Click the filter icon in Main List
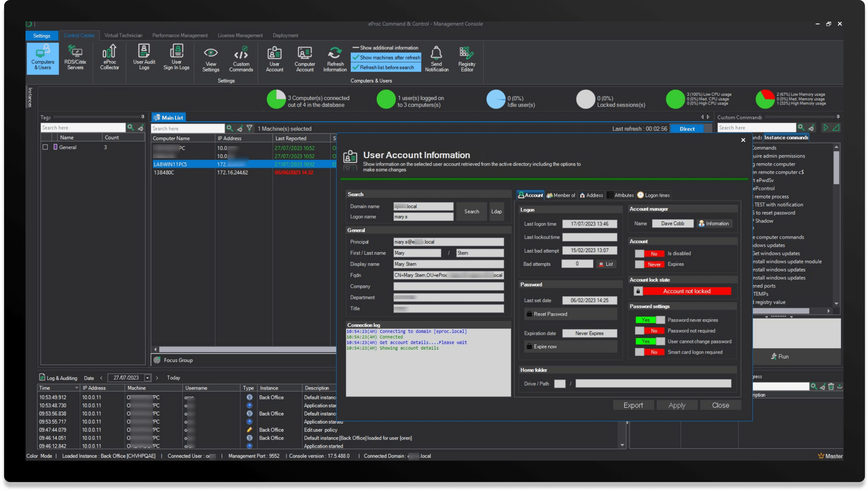 tap(250, 128)
